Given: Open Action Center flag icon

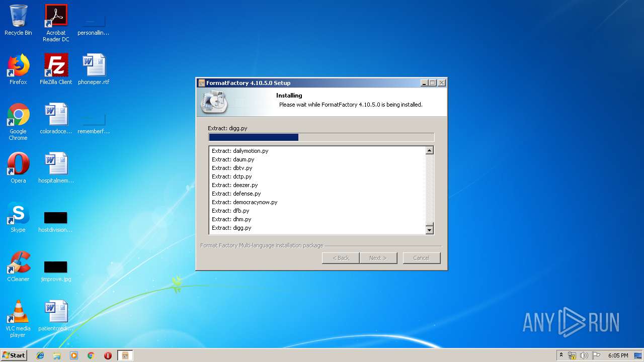Looking at the screenshot, I should tap(596, 355).
